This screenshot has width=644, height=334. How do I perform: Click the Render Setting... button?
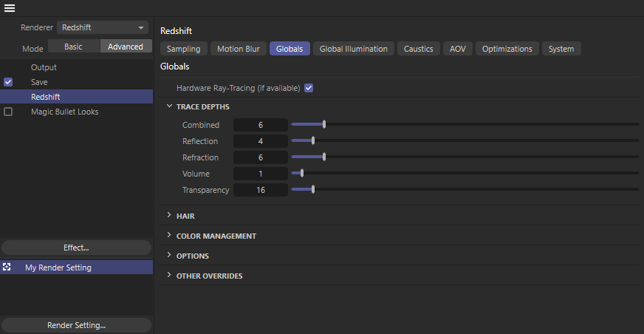point(76,325)
